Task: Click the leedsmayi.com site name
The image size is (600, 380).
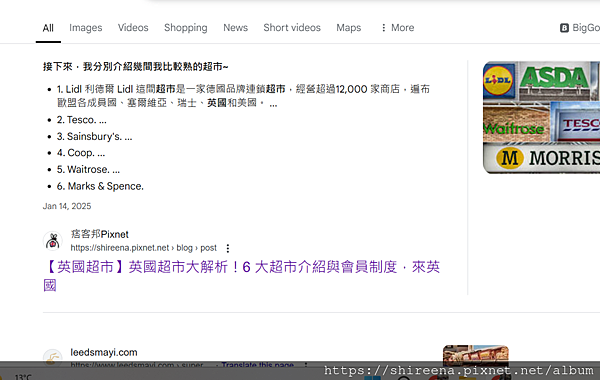Action: tap(104, 352)
